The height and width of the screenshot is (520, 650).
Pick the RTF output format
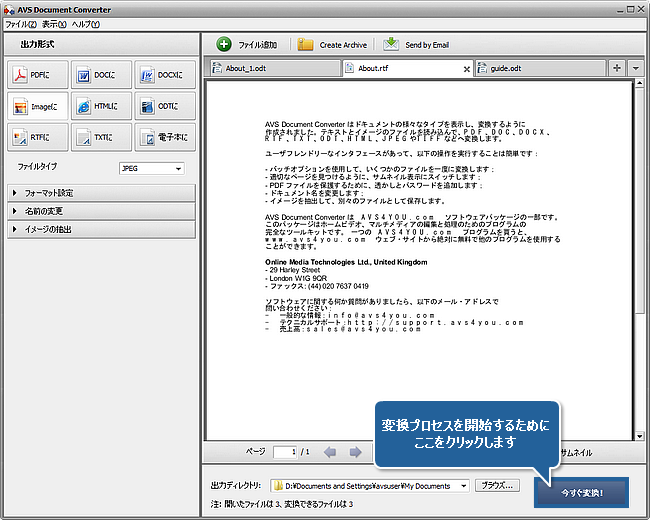point(38,137)
